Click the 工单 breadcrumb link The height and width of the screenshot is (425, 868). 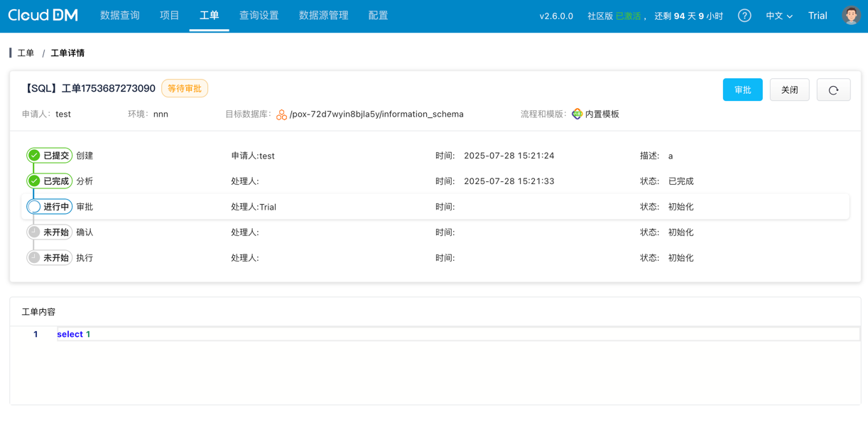point(26,53)
